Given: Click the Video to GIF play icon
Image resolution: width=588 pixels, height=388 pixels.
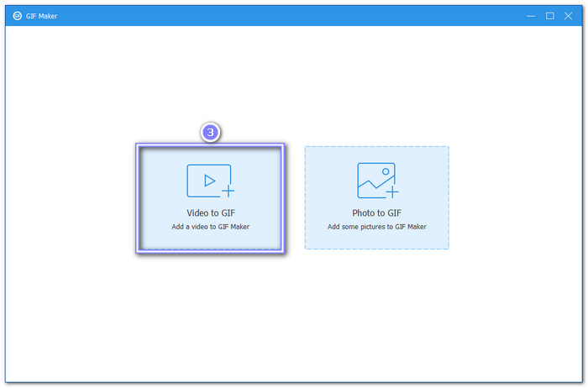Looking at the screenshot, I should click(x=210, y=181).
